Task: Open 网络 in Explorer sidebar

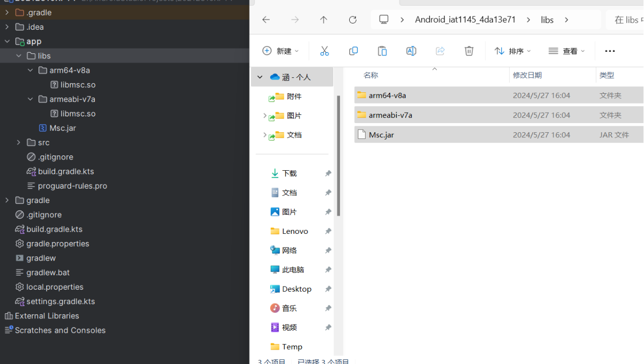Action: (x=289, y=250)
